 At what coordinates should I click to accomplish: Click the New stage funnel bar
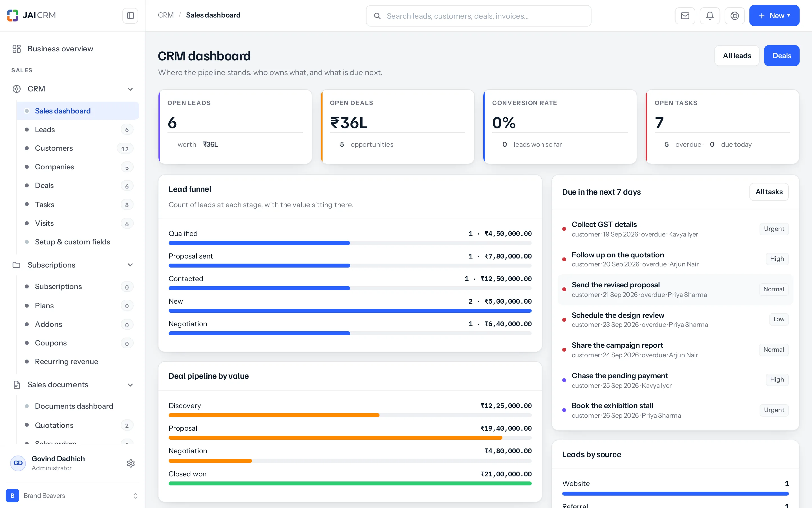coord(350,311)
